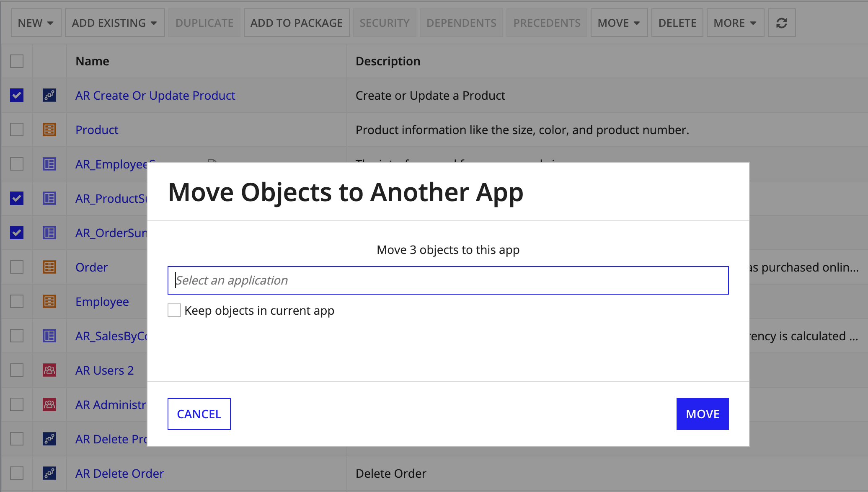Click the DELETE toolbar button
Image resolution: width=868 pixels, height=492 pixels.
click(677, 23)
